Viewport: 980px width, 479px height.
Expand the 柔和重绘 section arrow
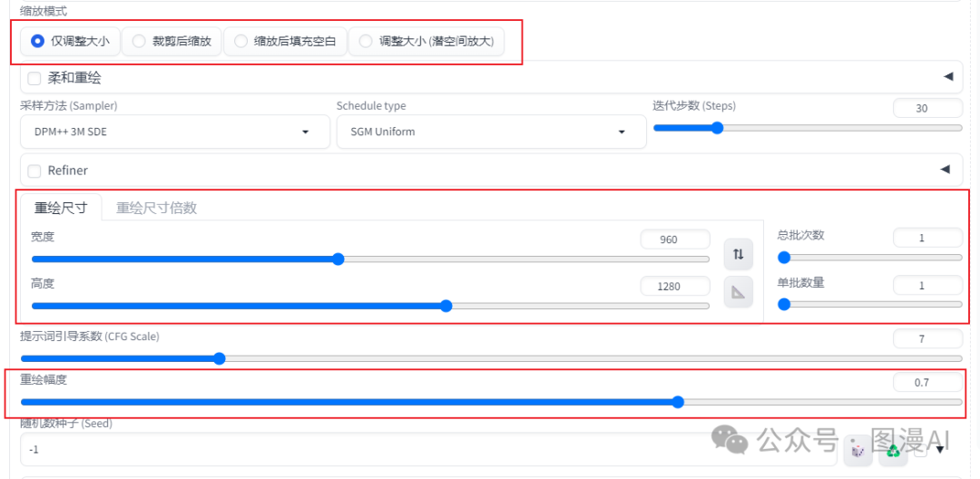pos(947,77)
